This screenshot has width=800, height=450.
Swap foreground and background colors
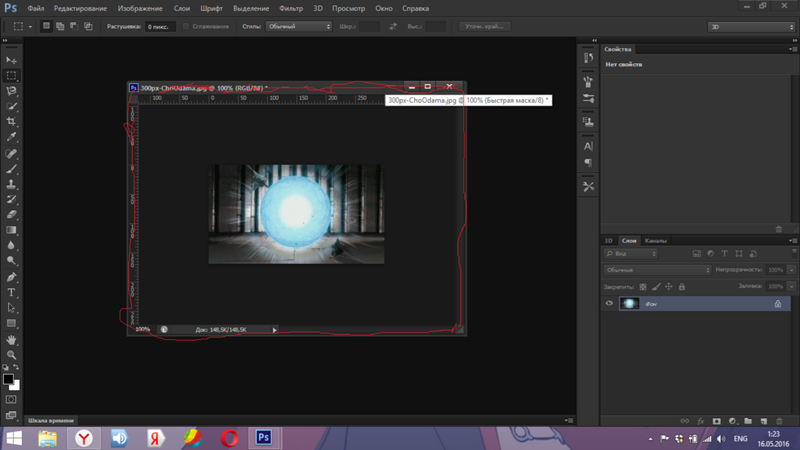16,367
